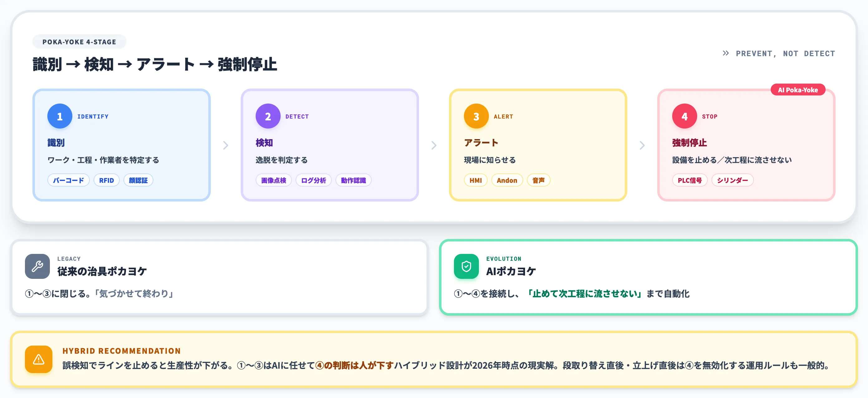Screen dimensions: 868x398
Task: Click the DETECT label
Action: (x=297, y=117)
